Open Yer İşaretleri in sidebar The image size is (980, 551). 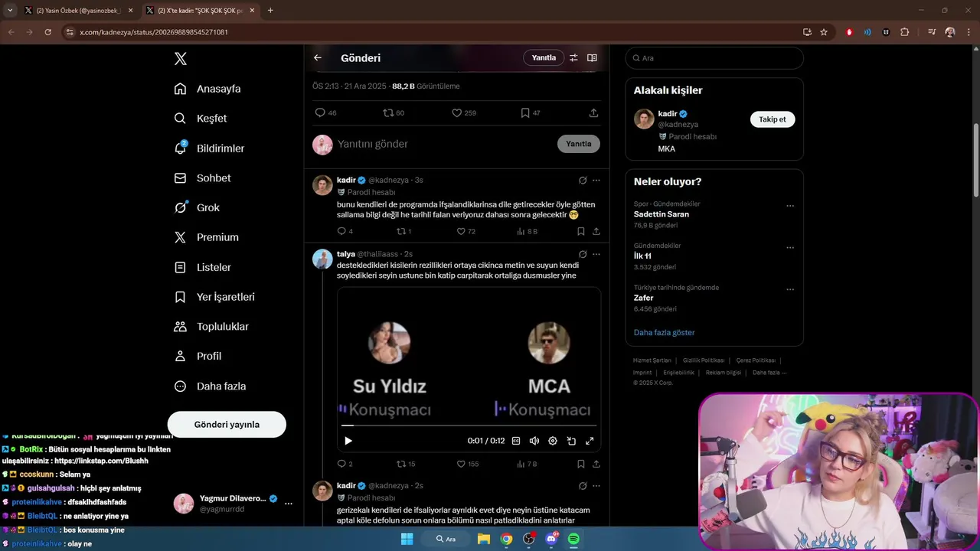click(214, 297)
